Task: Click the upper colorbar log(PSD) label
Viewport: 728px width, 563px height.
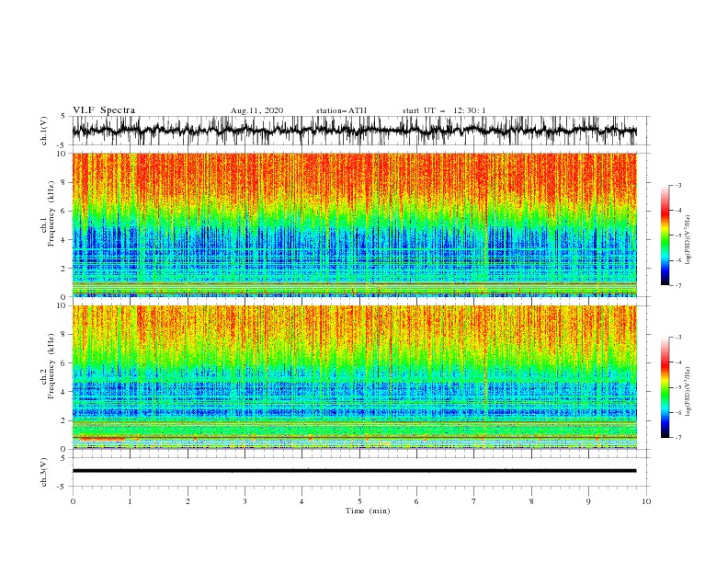Action: point(688,240)
